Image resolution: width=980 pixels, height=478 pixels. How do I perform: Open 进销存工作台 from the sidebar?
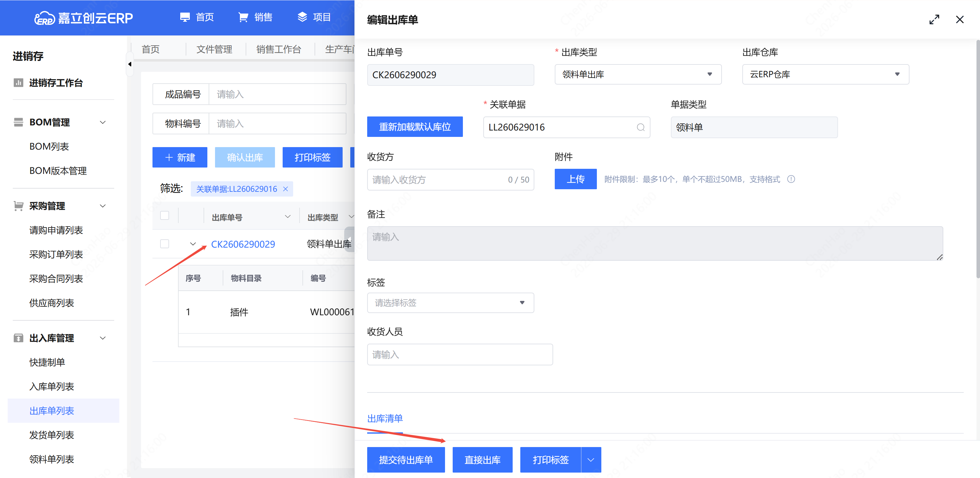56,83
